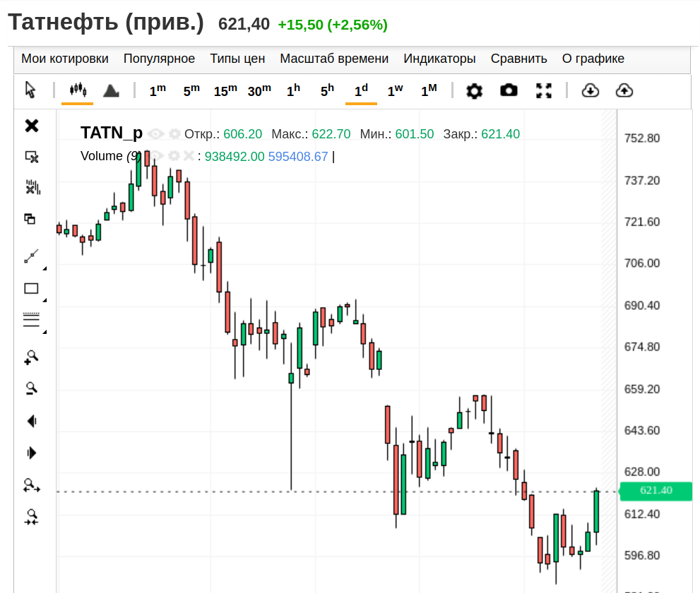Set the 1 minute timeframe
The image size is (700, 593).
158,90
